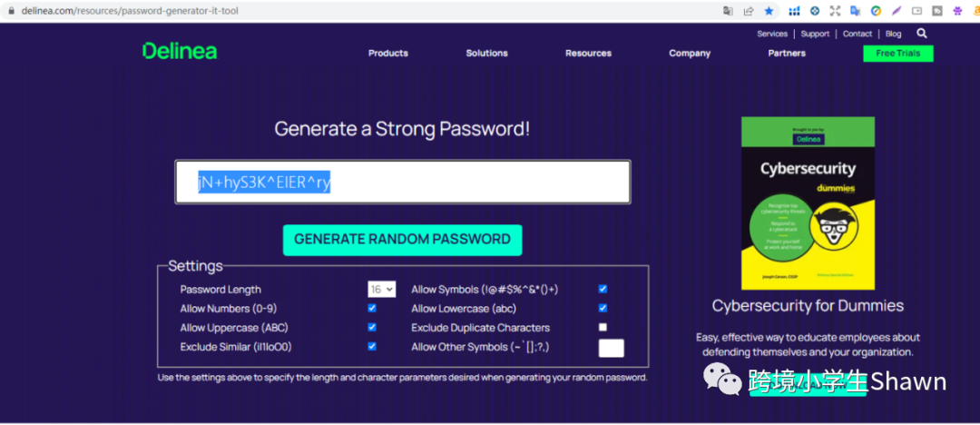Viewport: 980px width, 425px height.
Task: Open the Products navigation menu
Action: coord(388,54)
